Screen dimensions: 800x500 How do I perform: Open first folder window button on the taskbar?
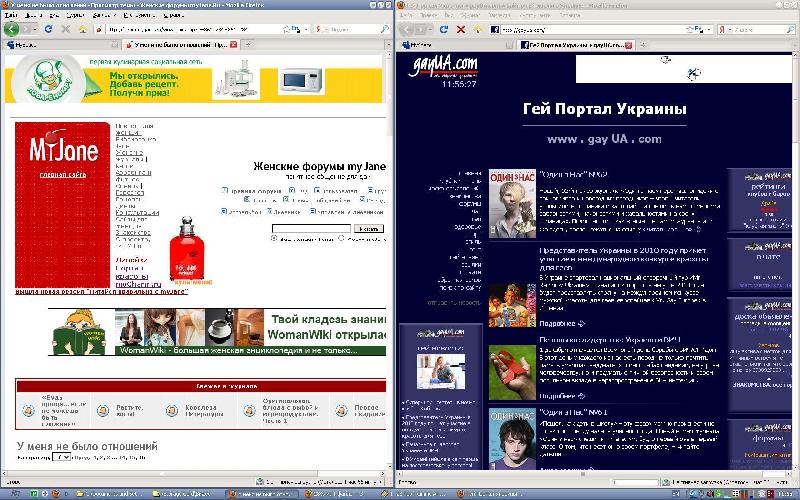(x=109, y=494)
